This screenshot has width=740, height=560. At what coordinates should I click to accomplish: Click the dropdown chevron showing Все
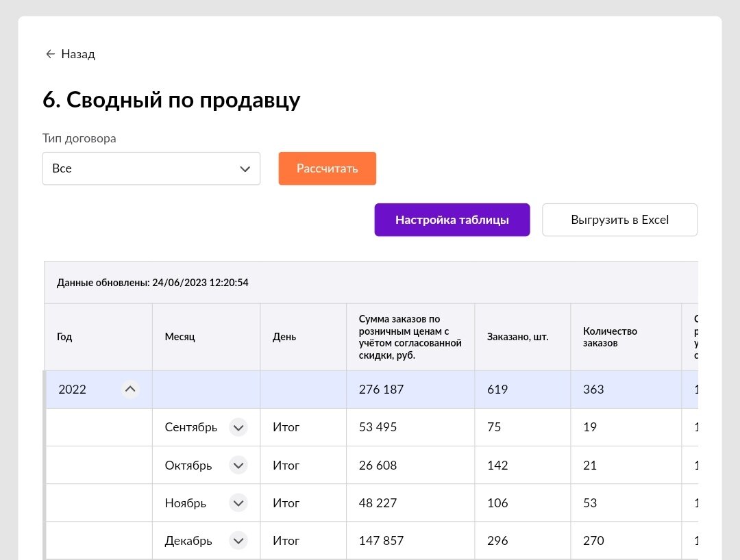coord(245,168)
